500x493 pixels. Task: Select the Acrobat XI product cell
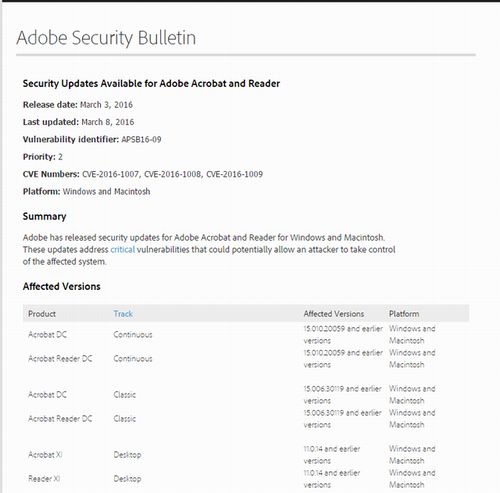coord(45,455)
